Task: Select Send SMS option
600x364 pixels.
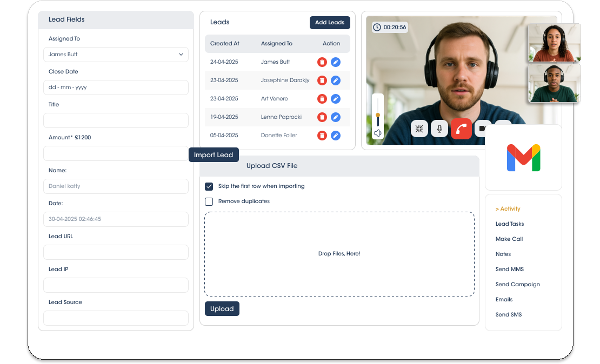Action: point(509,315)
